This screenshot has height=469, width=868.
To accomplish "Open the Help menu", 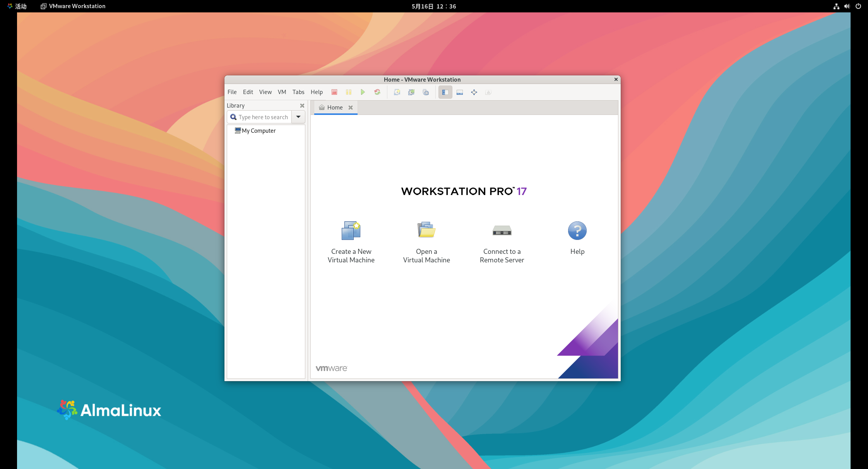I will pos(317,92).
